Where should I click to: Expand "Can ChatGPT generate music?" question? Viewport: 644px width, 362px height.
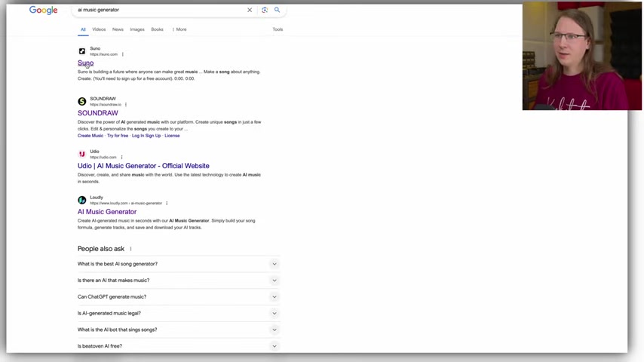[x=178, y=296]
